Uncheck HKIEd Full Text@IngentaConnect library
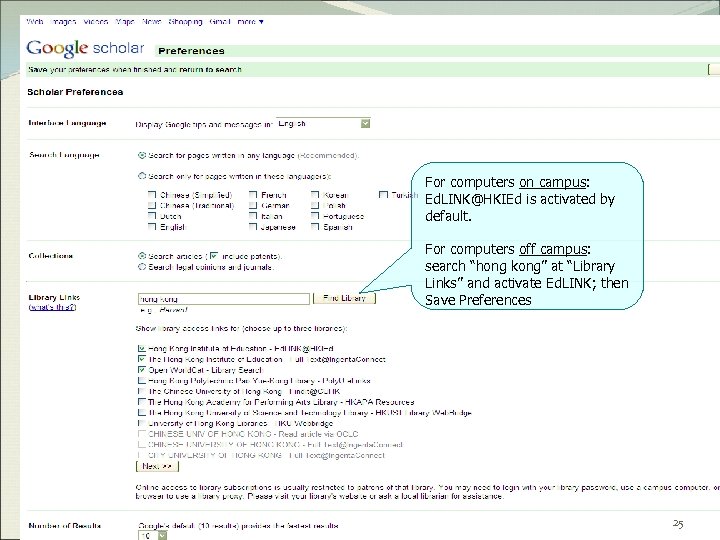 pyautogui.click(x=142, y=359)
